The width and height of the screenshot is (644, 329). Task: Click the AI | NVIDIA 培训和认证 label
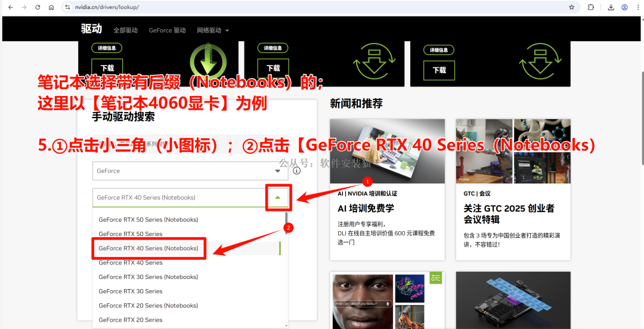pos(367,194)
